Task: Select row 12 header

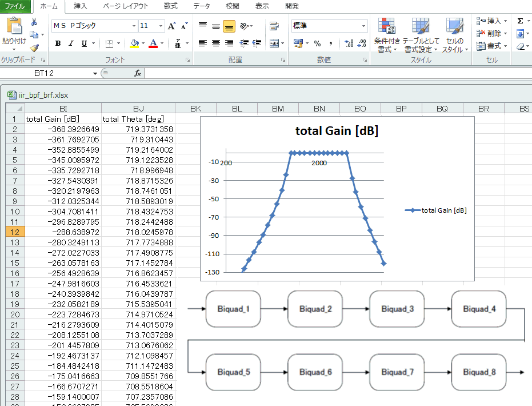Action: (x=15, y=232)
